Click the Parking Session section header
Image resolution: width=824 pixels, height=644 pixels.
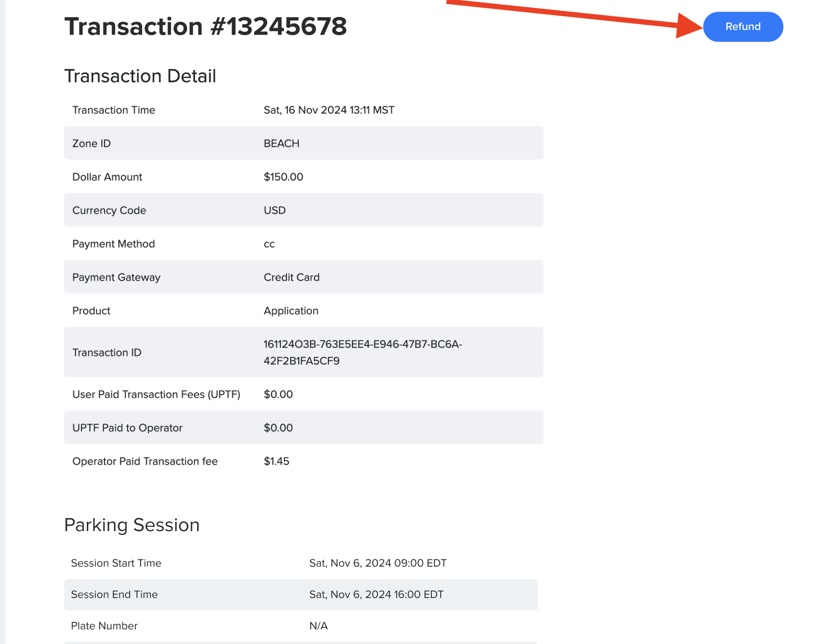coord(131,525)
